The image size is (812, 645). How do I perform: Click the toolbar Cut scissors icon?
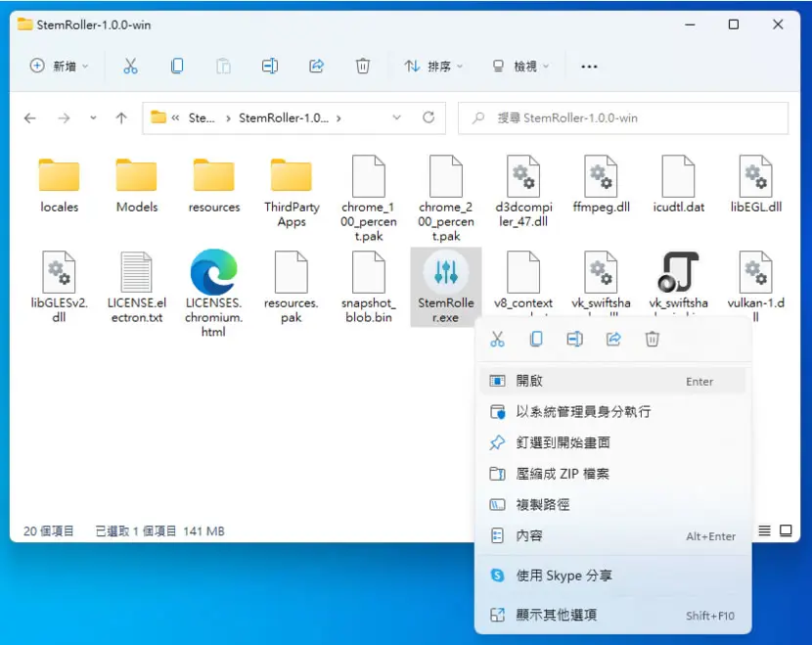coord(130,67)
